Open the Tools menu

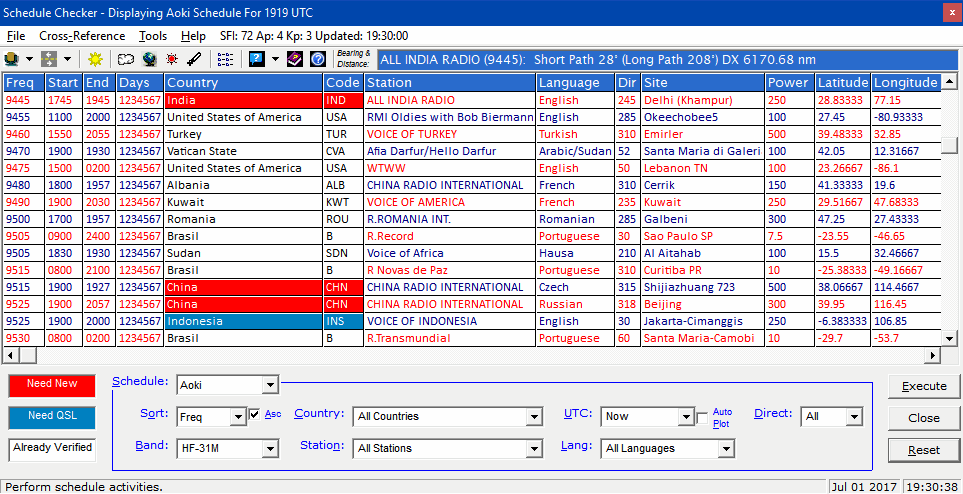[153, 36]
